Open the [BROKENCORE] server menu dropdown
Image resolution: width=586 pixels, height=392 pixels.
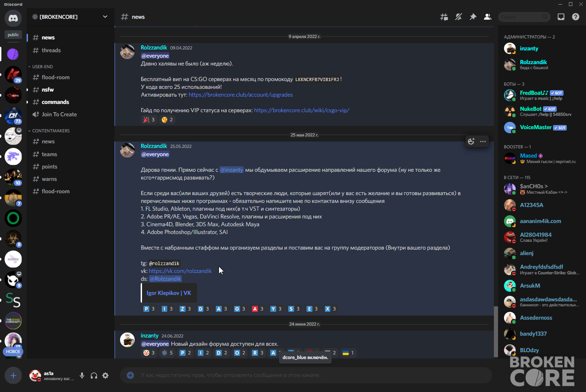(x=70, y=17)
